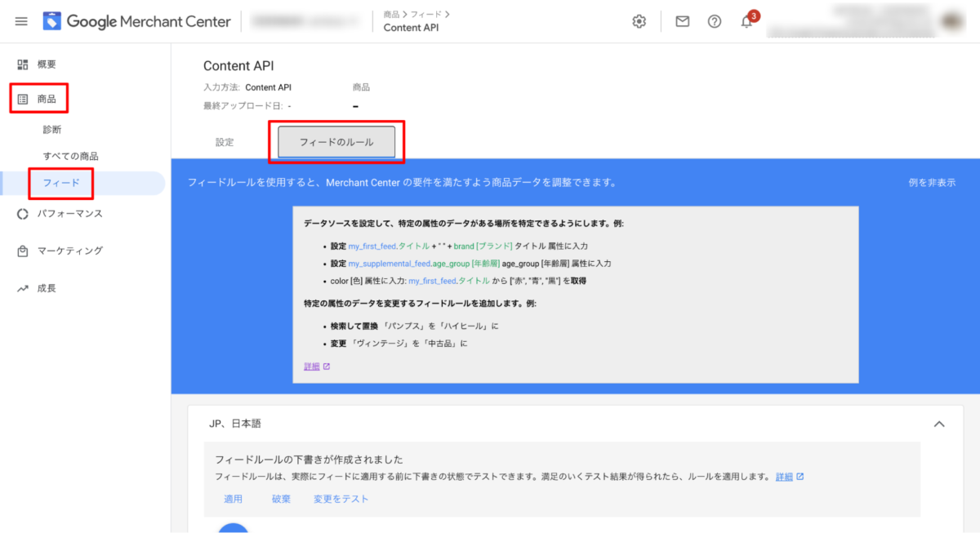Click the 最終アップロード日 label
Screen dimensions: 980x533
pyautogui.click(x=244, y=106)
